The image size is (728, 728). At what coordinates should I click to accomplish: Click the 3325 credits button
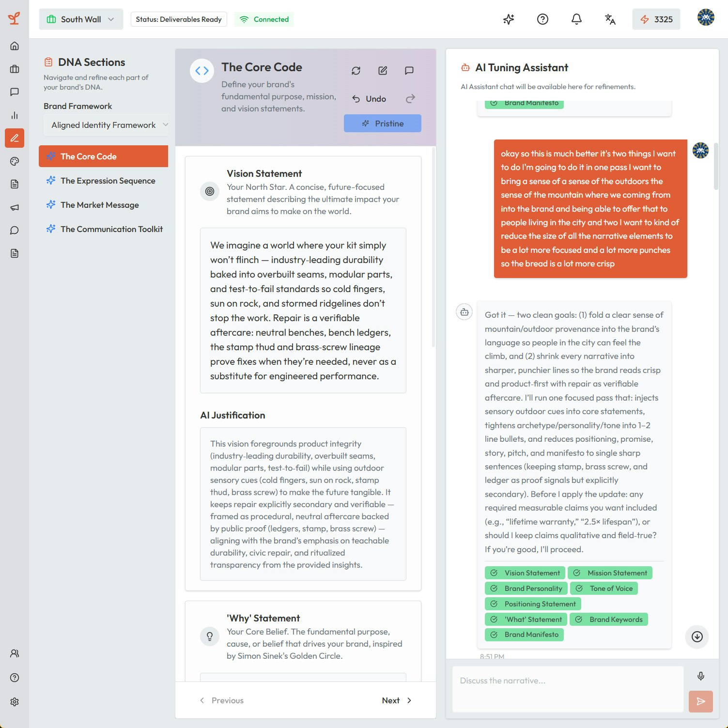(x=656, y=19)
